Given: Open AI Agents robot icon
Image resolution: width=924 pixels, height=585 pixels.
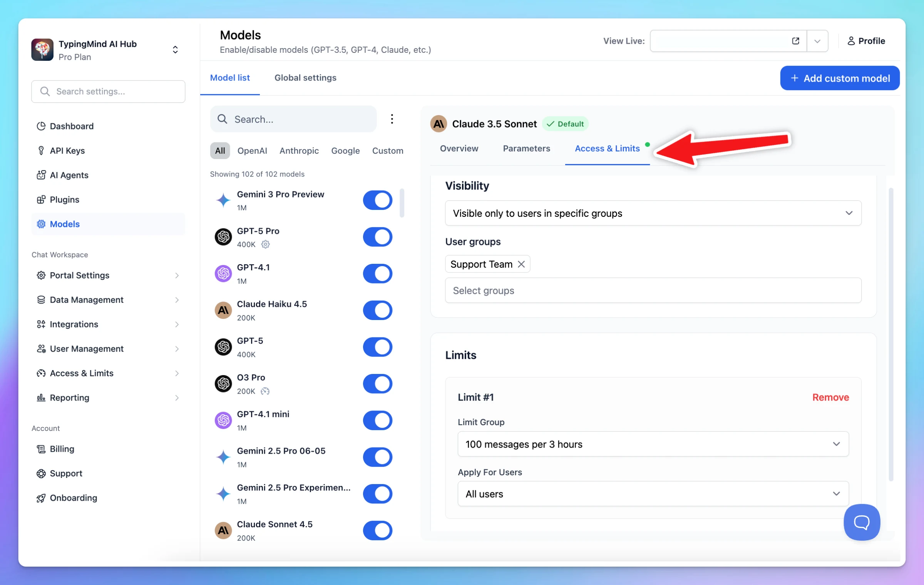Looking at the screenshot, I should [x=41, y=175].
